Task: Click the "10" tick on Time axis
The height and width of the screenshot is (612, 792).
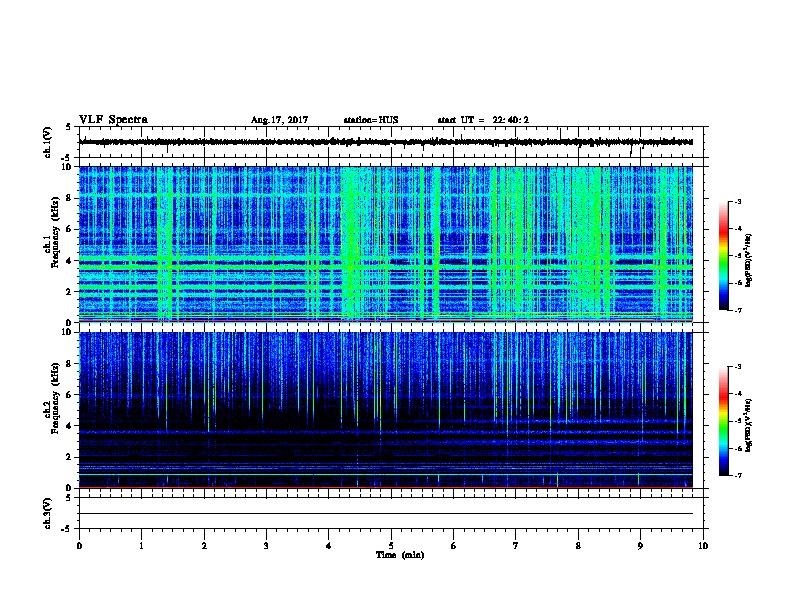Action: 703,546
